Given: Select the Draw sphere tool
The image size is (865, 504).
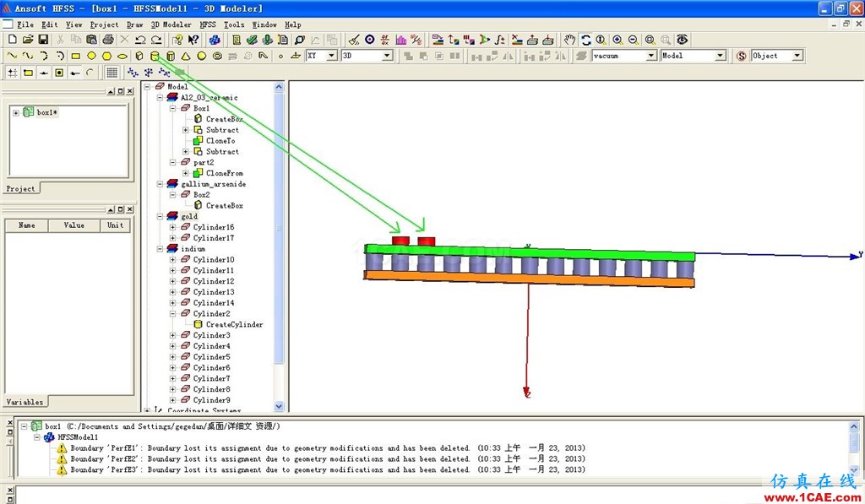Looking at the screenshot, I should [x=202, y=56].
